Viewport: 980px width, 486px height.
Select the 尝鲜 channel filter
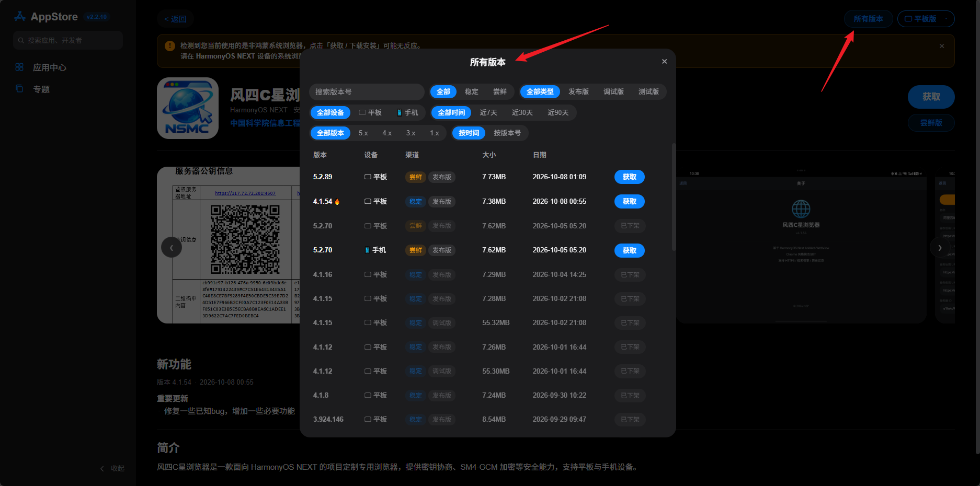pos(500,91)
